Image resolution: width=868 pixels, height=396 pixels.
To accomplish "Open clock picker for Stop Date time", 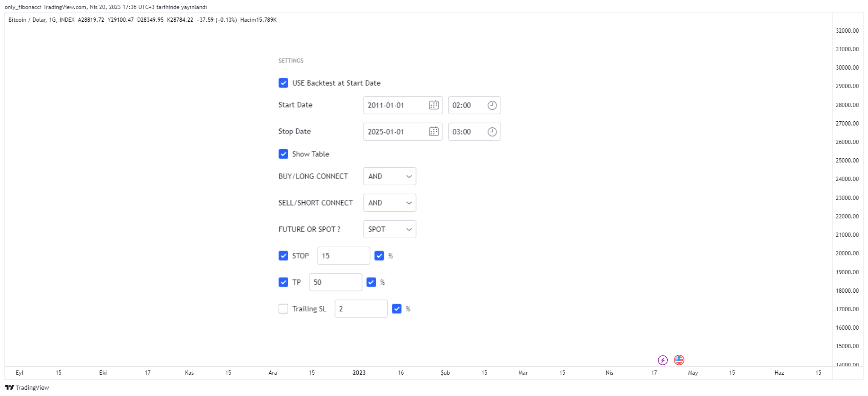I will click(x=492, y=132).
